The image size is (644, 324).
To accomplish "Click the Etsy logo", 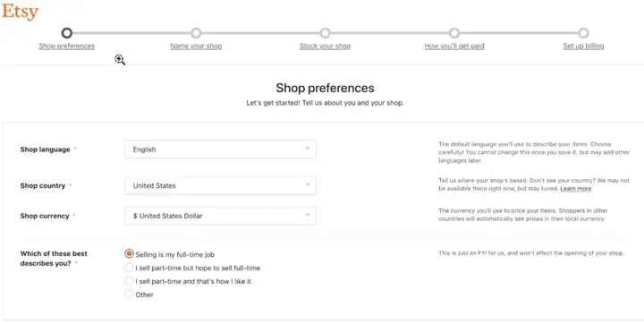I will click(20, 12).
